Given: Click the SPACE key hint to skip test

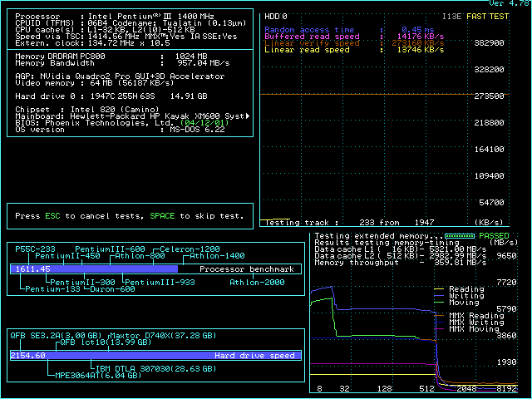Looking at the screenshot, I should tap(162, 216).
